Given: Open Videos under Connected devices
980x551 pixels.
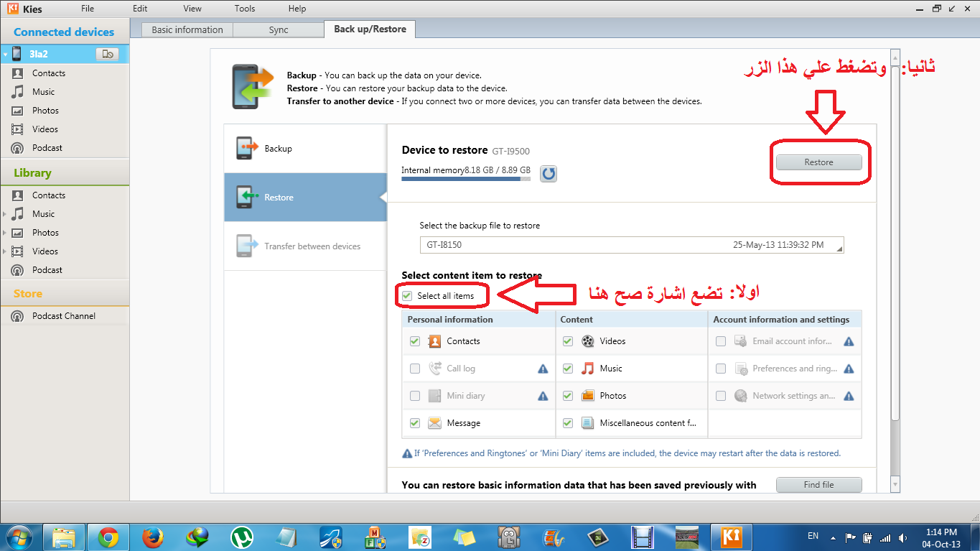Looking at the screenshot, I should tap(45, 129).
